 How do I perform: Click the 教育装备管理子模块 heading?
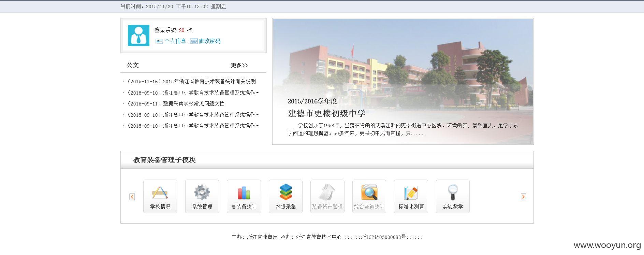pyautogui.click(x=164, y=160)
